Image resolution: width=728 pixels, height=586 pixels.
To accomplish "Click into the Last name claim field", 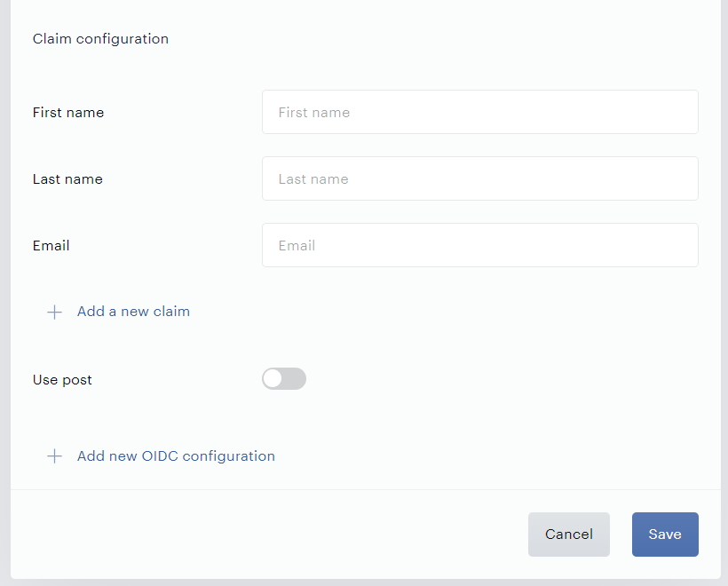I will [480, 178].
